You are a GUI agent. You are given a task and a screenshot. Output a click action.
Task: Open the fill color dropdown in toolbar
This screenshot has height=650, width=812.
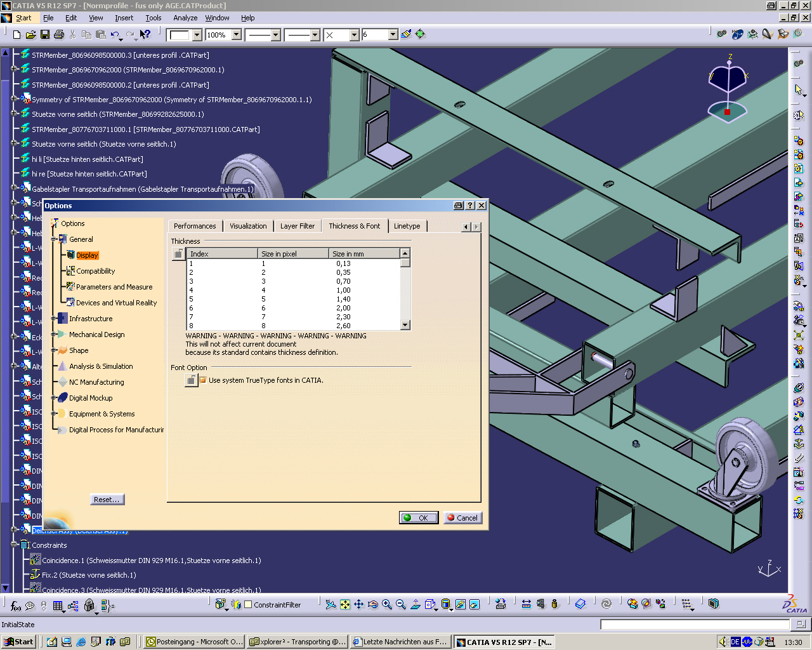[x=197, y=35]
